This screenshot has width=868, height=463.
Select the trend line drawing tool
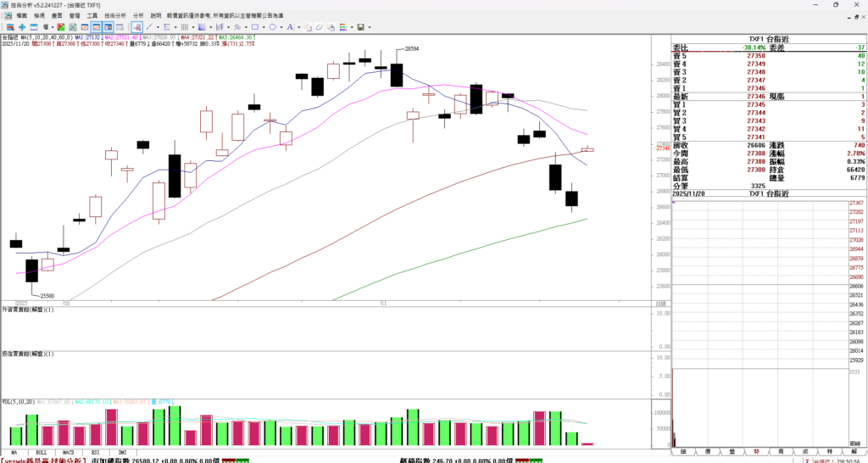(x=148, y=27)
